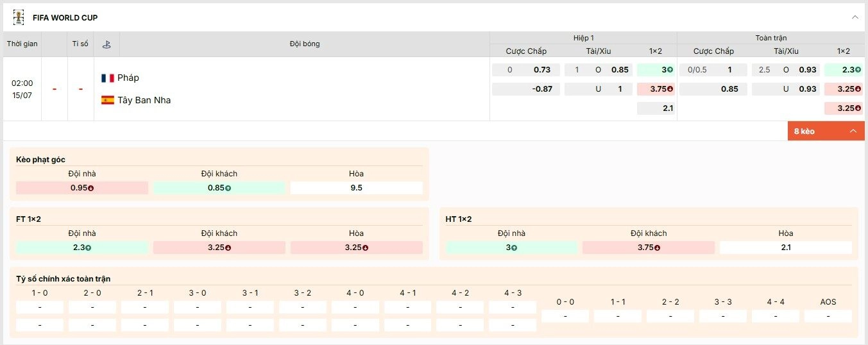
Task: Select the AOS correct score cell
Action: (x=828, y=316)
